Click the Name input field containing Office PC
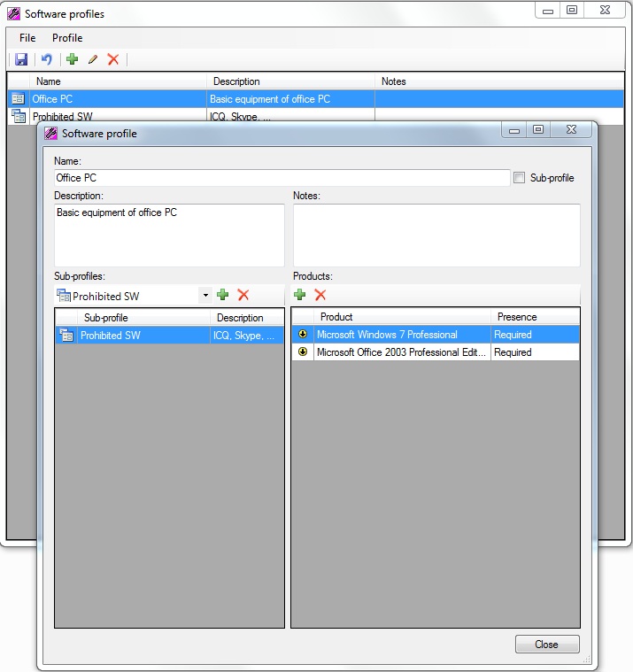The image size is (633, 672). [x=282, y=178]
